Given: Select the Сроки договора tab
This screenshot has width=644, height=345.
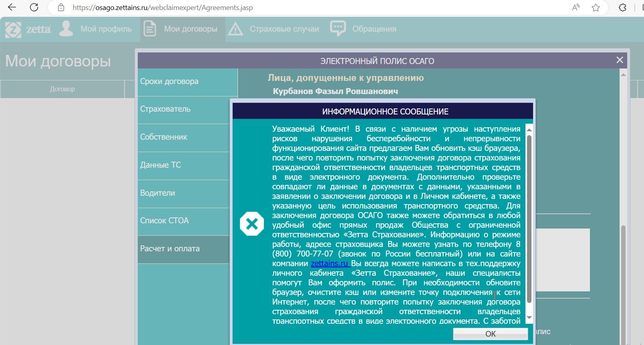Looking at the screenshot, I should [x=188, y=82].
